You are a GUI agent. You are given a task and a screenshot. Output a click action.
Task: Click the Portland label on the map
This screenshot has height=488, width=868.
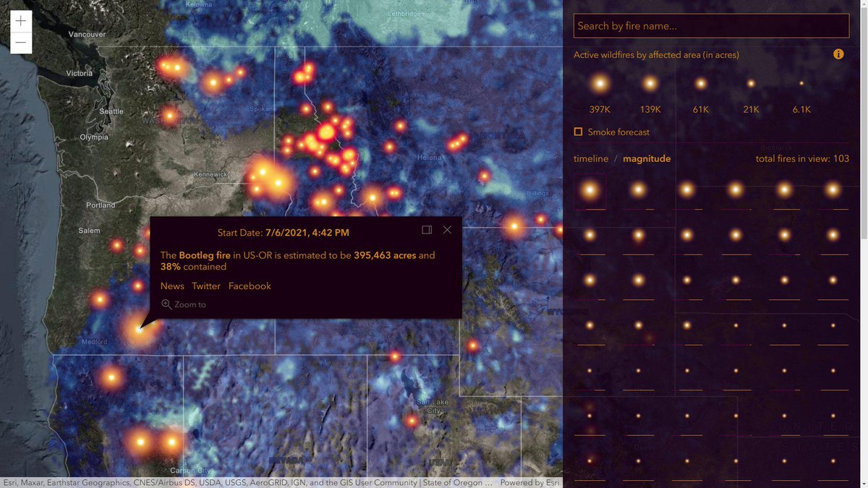point(101,205)
